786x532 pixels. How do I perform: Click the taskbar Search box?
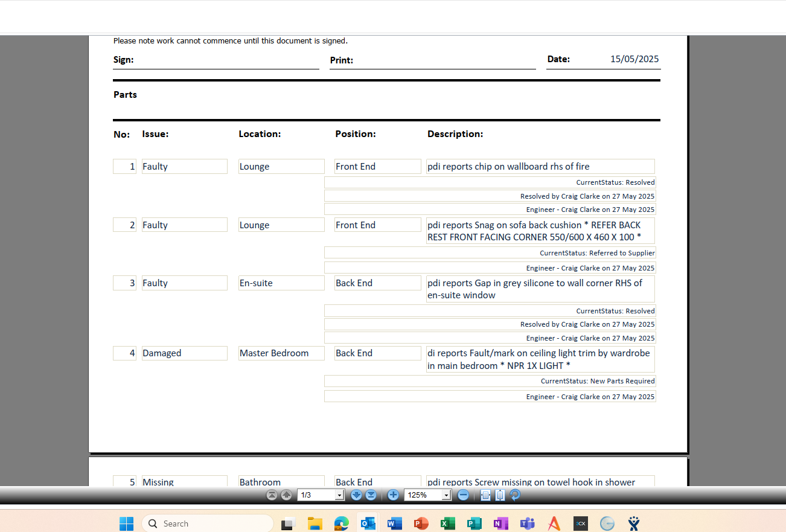tap(207, 524)
